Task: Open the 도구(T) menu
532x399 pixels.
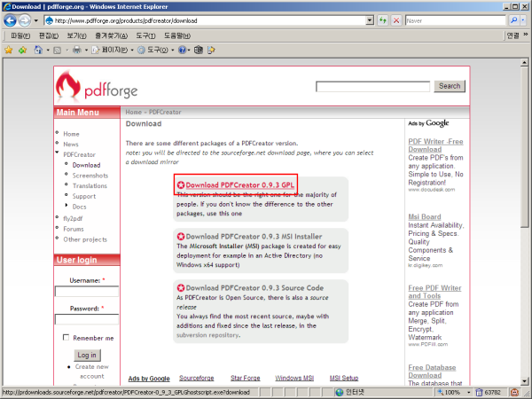Action: coord(146,35)
